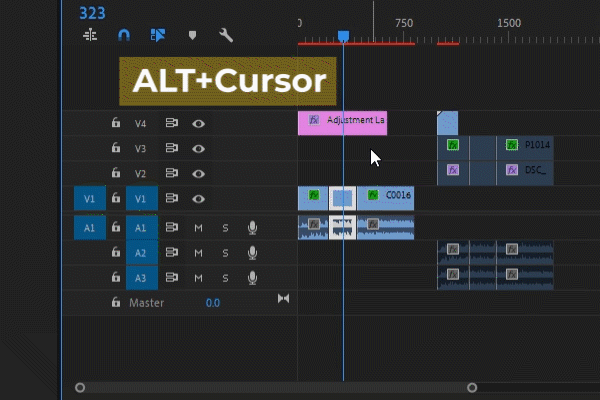
Task: Click the 750 mark on time ruler
Action: pos(404,23)
